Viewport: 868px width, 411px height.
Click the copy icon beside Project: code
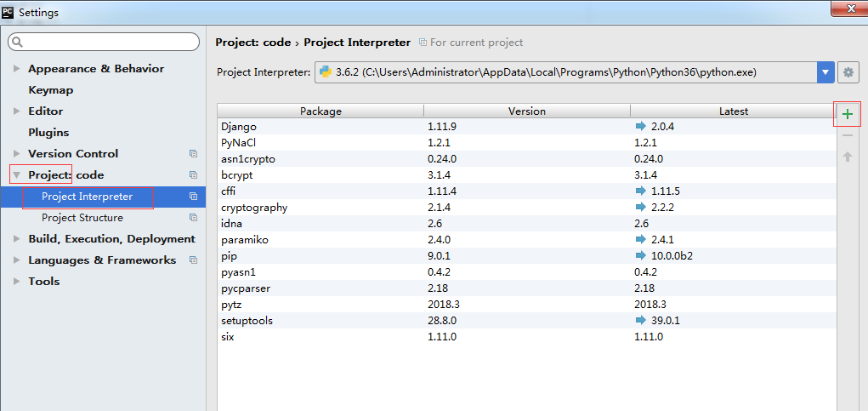point(193,175)
